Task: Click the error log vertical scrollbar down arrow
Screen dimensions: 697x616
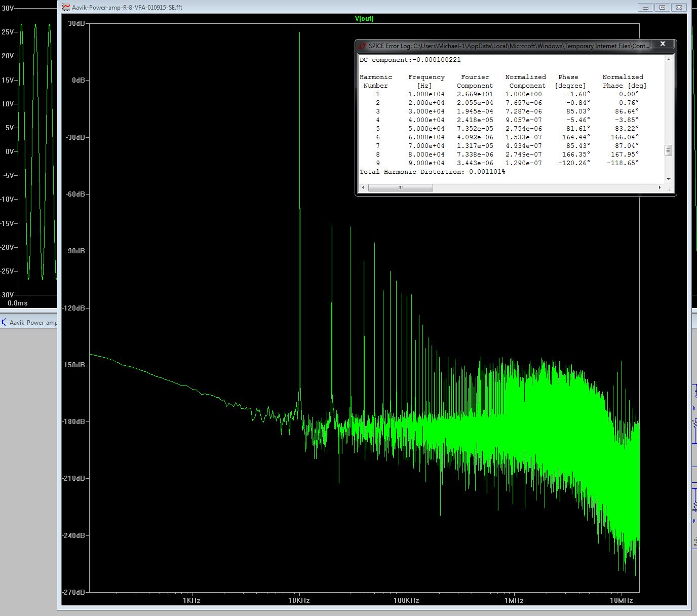Action: pyautogui.click(x=669, y=179)
